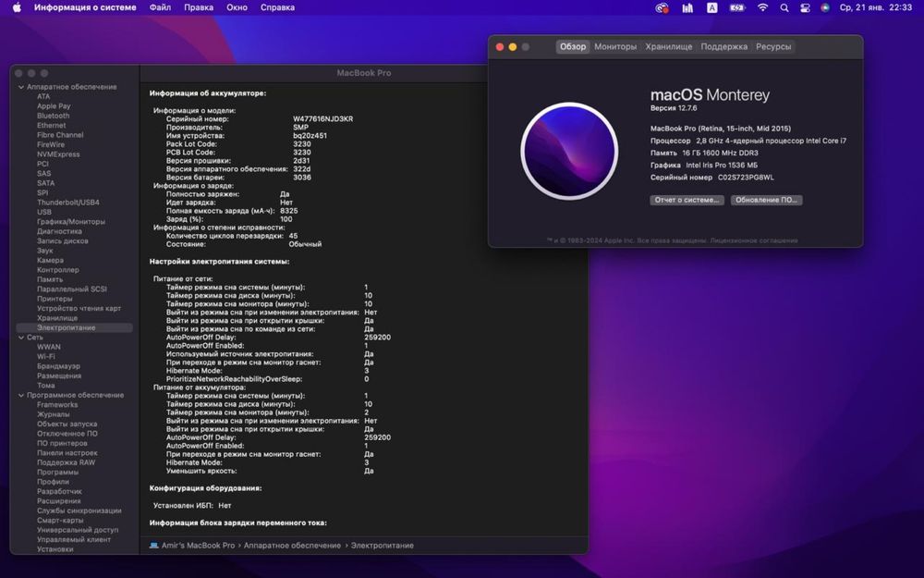Switch to the Поддержка tab
Viewport: 924px width, 578px height.
723,46
